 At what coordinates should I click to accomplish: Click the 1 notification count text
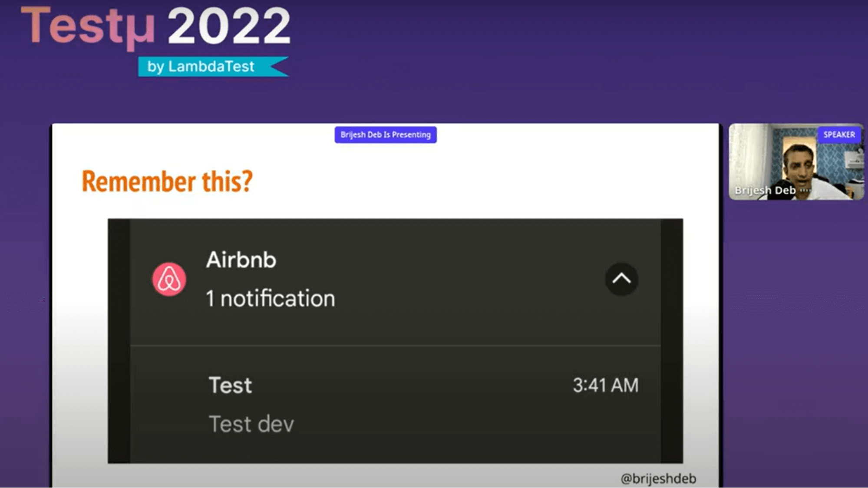(271, 299)
